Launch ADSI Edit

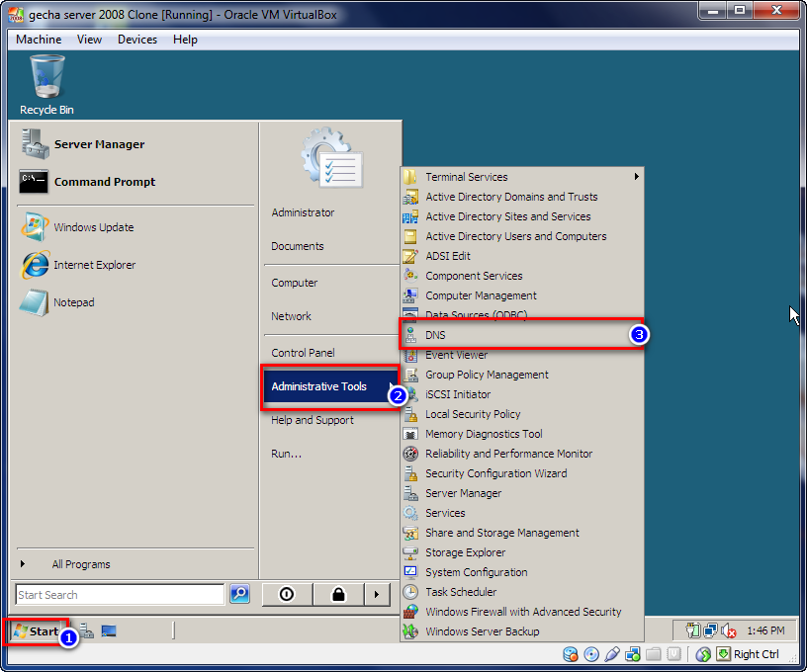pyautogui.click(x=522, y=256)
